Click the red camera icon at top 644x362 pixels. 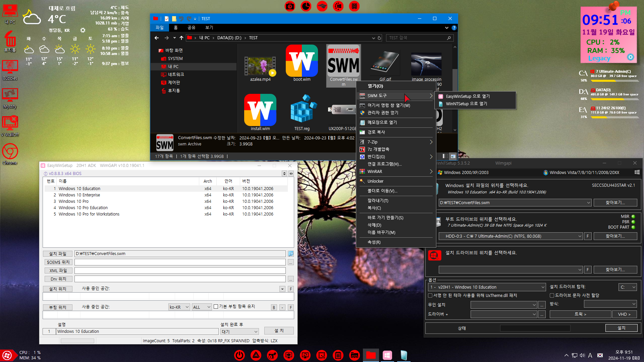coord(290,6)
